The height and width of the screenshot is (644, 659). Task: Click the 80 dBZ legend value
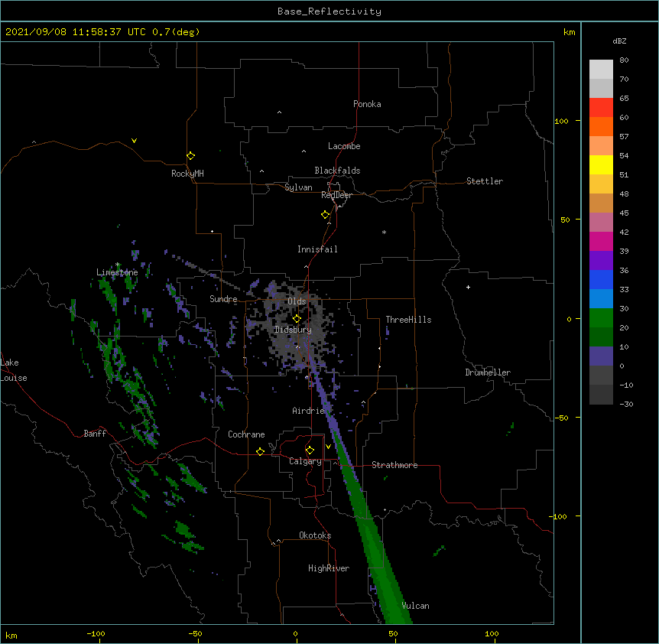click(624, 60)
